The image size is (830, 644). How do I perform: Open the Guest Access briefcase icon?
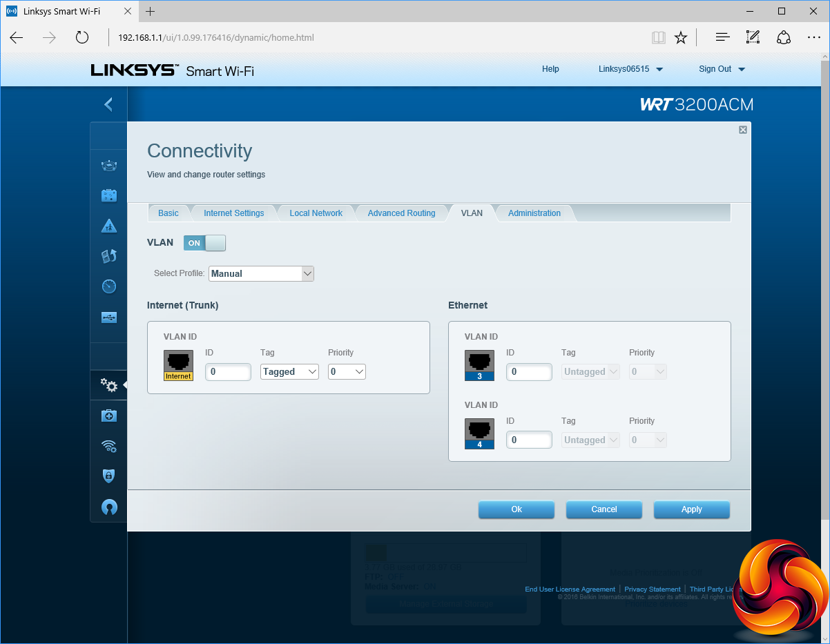109,195
